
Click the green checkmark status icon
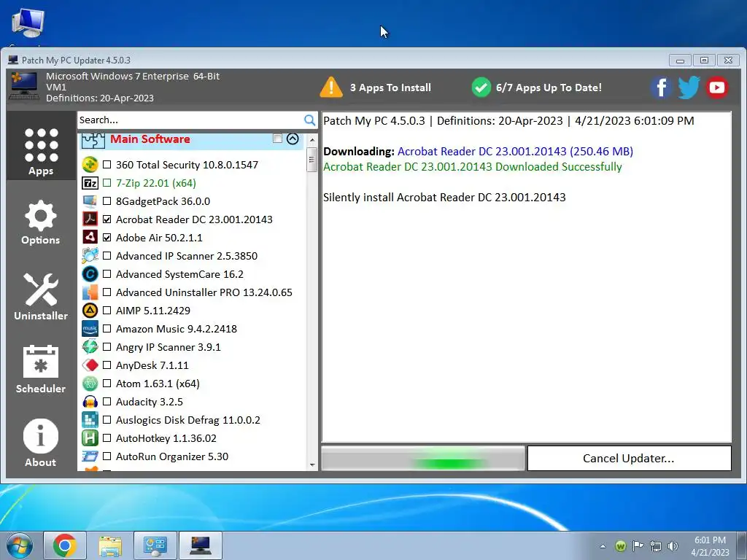click(481, 87)
